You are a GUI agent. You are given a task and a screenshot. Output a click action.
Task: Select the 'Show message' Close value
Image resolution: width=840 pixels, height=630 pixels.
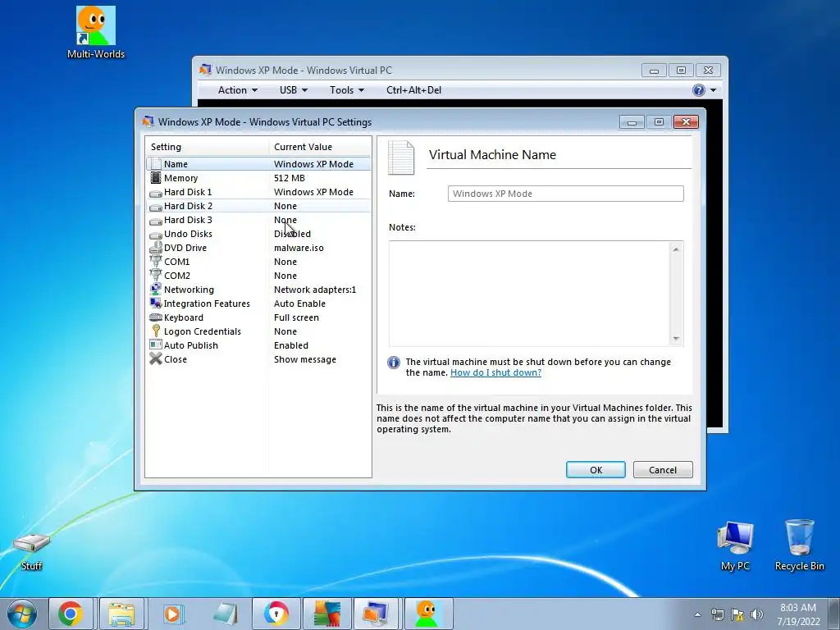tap(305, 359)
